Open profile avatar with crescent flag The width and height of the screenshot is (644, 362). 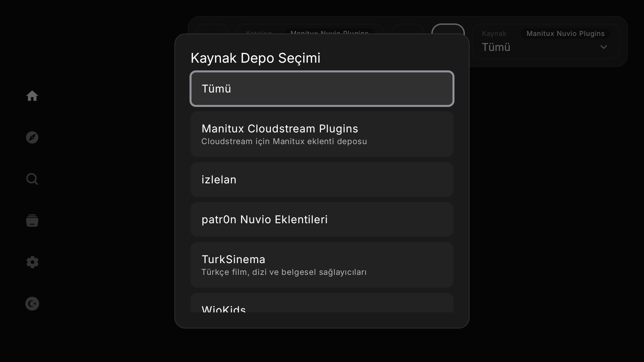32,304
